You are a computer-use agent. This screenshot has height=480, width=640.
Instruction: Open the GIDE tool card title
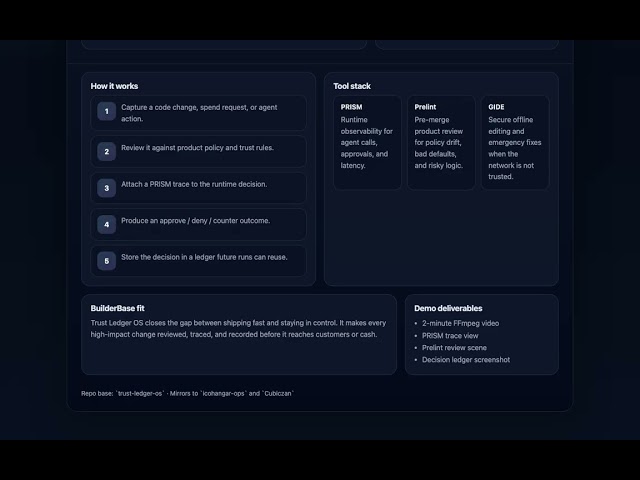tap(496, 107)
